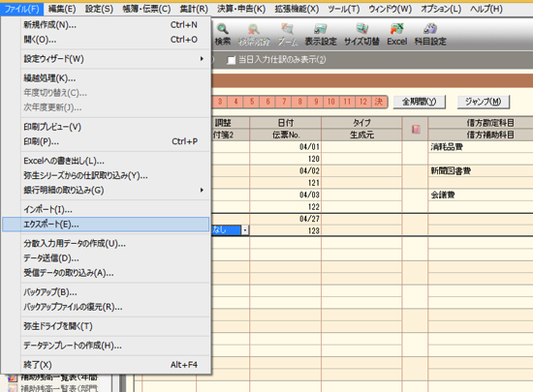Select month 9 period tab

click(316, 102)
